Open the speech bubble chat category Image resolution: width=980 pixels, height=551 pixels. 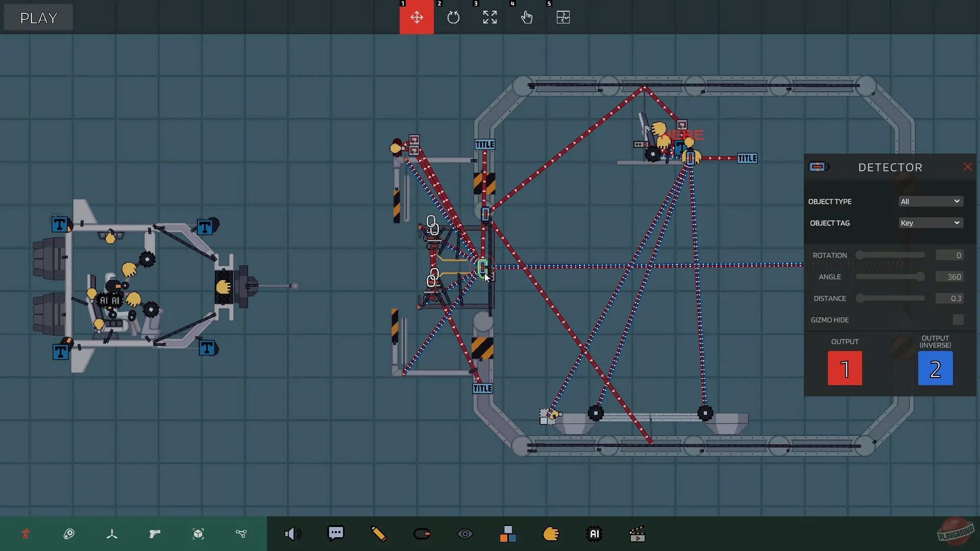336,534
